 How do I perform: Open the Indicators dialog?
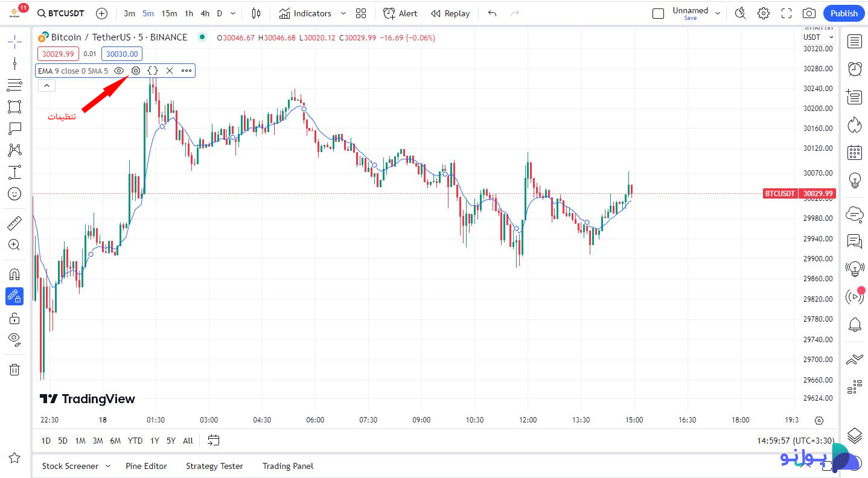click(305, 13)
